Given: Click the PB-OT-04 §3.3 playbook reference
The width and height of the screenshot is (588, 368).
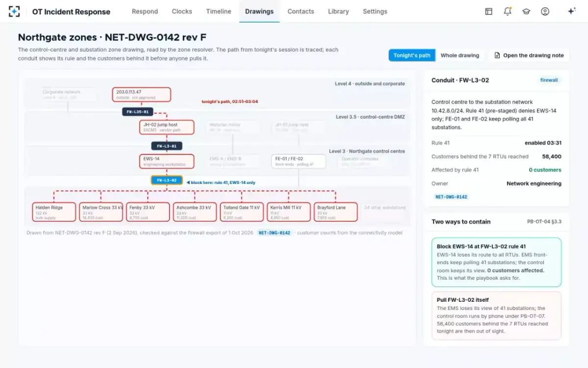Looking at the screenshot, I should click(544, 222).
